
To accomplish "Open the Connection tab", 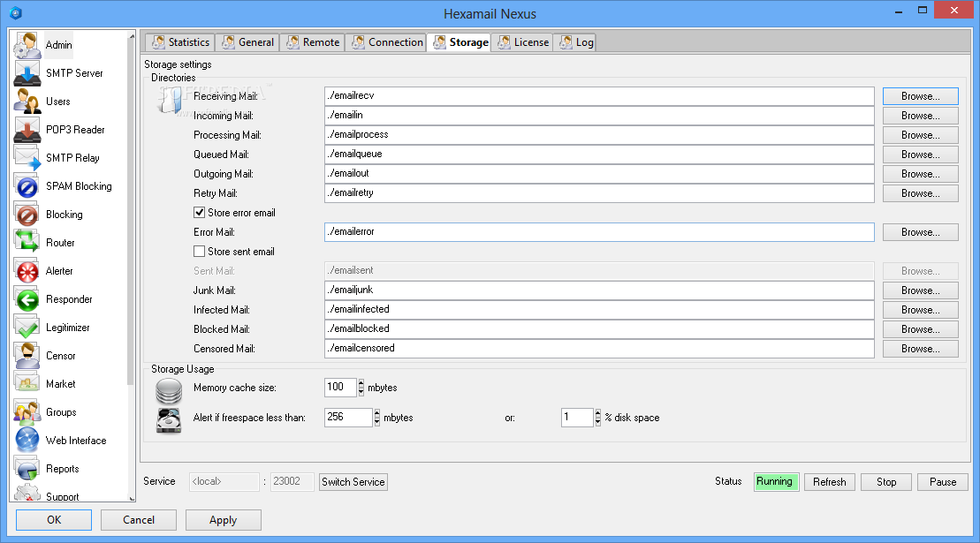I will (386, 42).
